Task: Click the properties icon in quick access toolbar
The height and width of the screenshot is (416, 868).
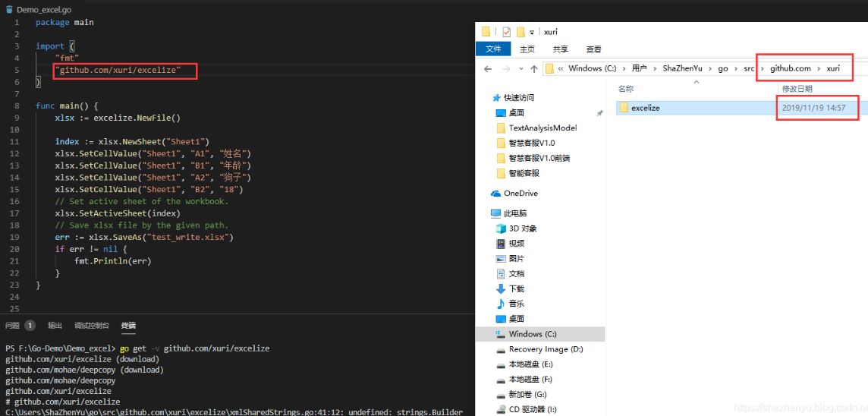Action: pos(506,32)
